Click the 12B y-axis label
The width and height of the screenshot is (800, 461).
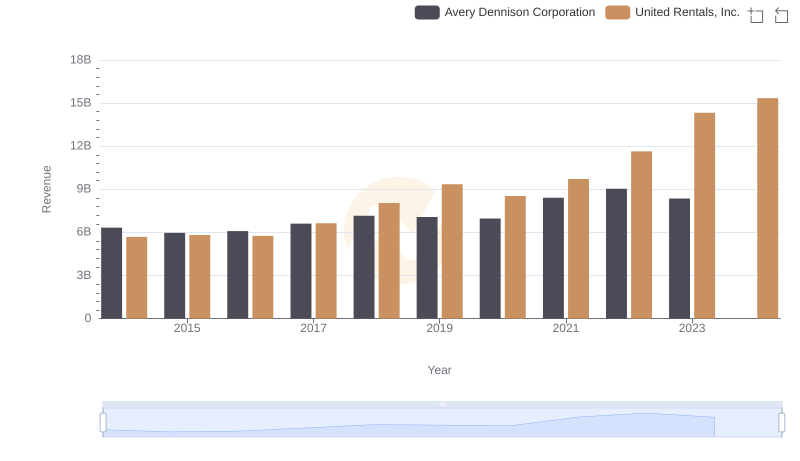(81, 146)
